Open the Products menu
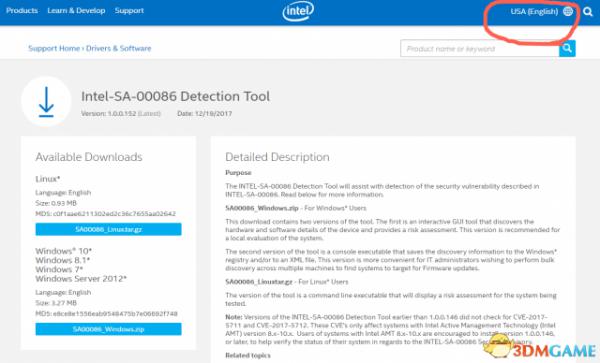This screenshot has width=600, height=363. pos(22,11)
